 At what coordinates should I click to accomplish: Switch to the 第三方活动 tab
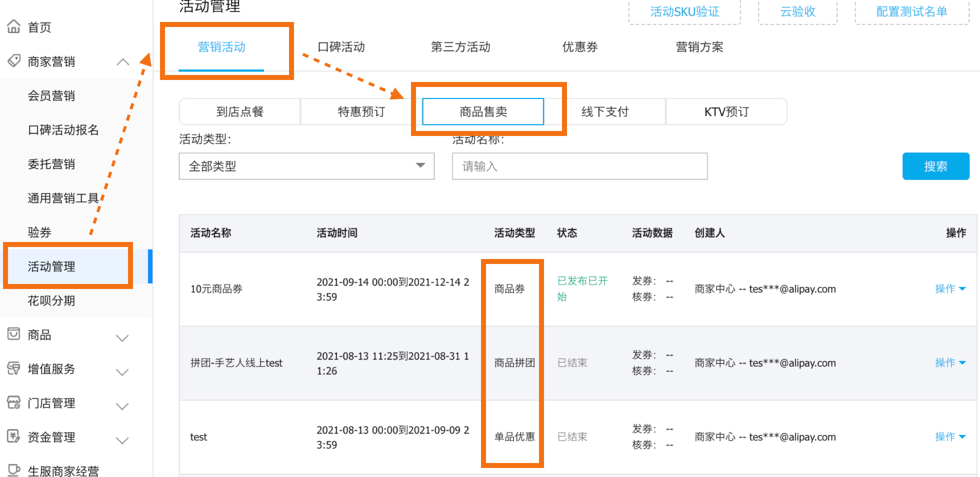pyautogui.click(x=460, y=47)
